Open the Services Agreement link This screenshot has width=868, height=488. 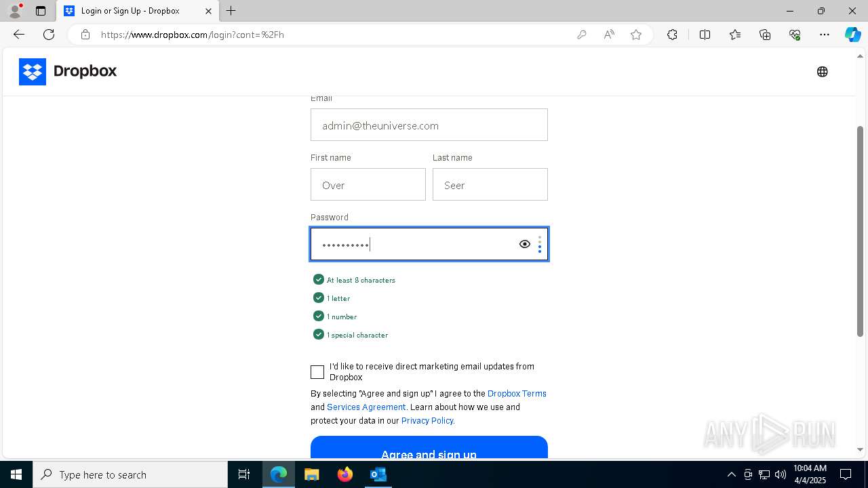click(366, 407)
